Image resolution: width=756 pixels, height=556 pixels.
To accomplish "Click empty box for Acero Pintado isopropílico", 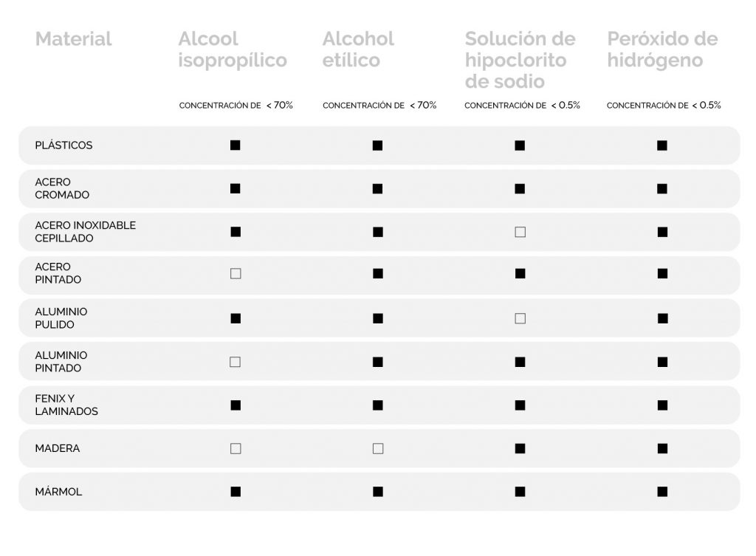I will (236, 273).
